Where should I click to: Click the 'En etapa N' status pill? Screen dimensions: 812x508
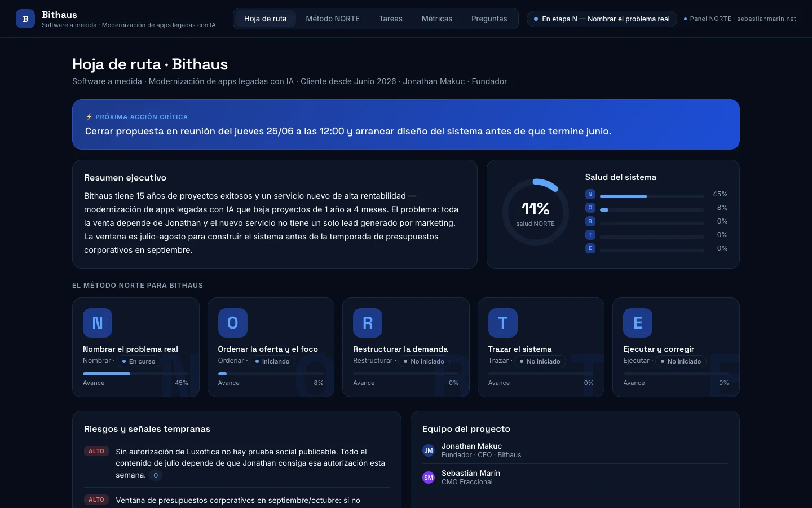pos(602,19)
